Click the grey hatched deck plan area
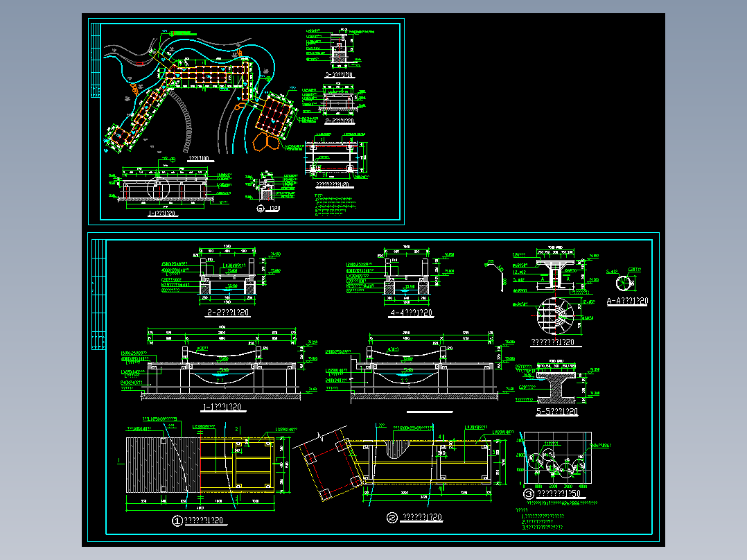The height and width of the screenshot is (560, 747). (163, 464)
